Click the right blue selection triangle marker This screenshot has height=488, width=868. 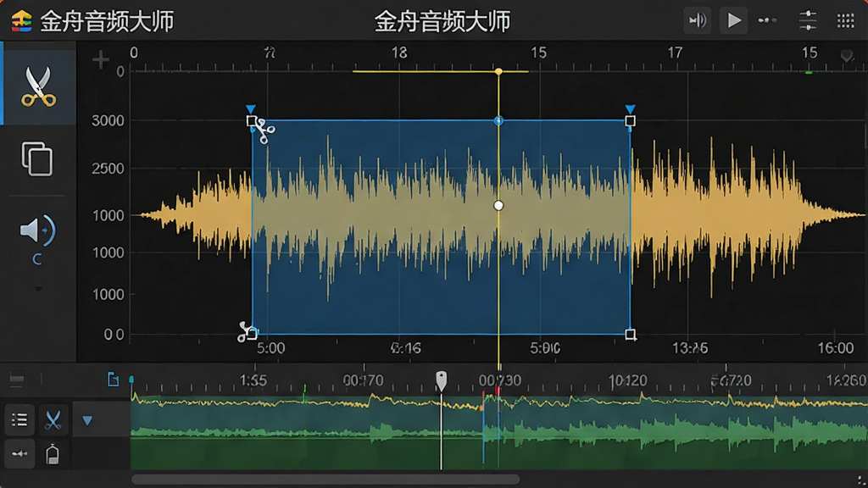pyautogui.click(x=630, y=109)
